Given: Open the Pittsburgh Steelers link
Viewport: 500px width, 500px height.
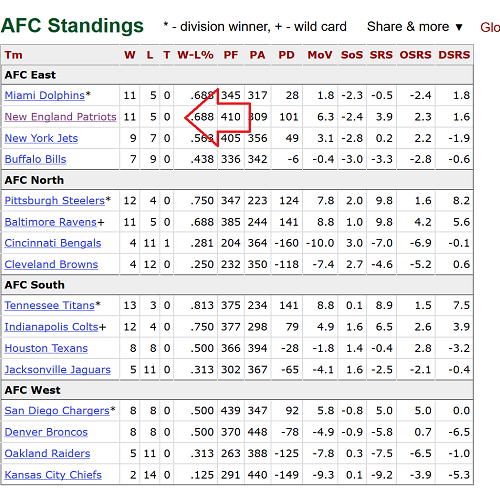Looking at the screenshot, I should click(x=55, y=201).
